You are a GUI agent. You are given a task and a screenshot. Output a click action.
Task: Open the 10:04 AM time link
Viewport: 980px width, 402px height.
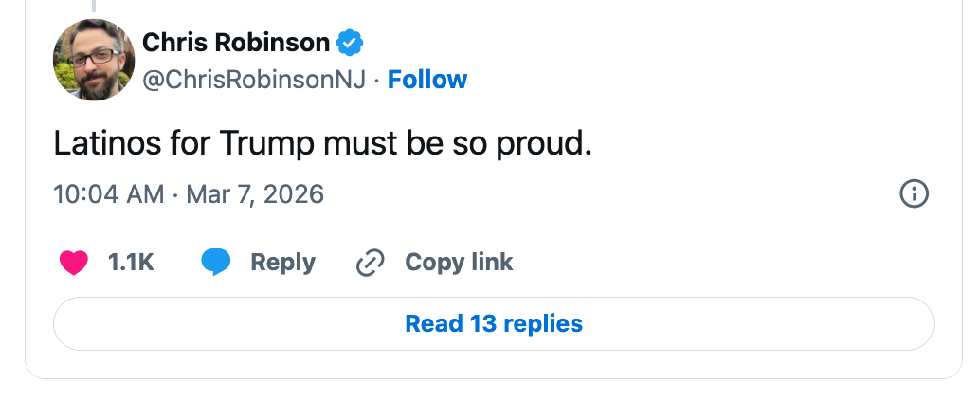(109, 194)
